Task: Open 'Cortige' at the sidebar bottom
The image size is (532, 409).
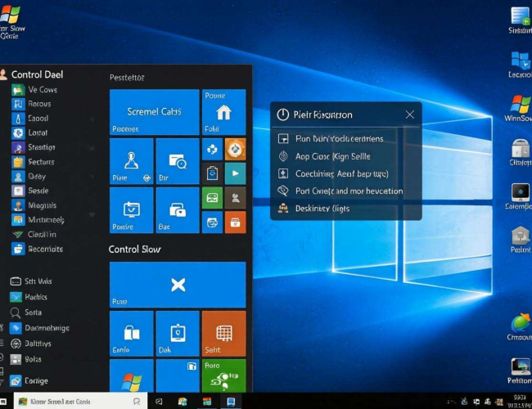Action: coord(29,381)
